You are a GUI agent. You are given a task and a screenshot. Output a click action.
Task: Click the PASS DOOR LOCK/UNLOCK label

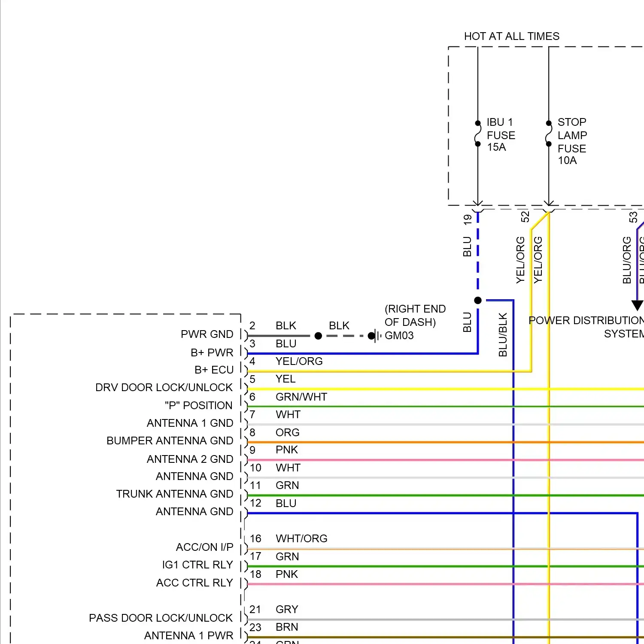161,618
